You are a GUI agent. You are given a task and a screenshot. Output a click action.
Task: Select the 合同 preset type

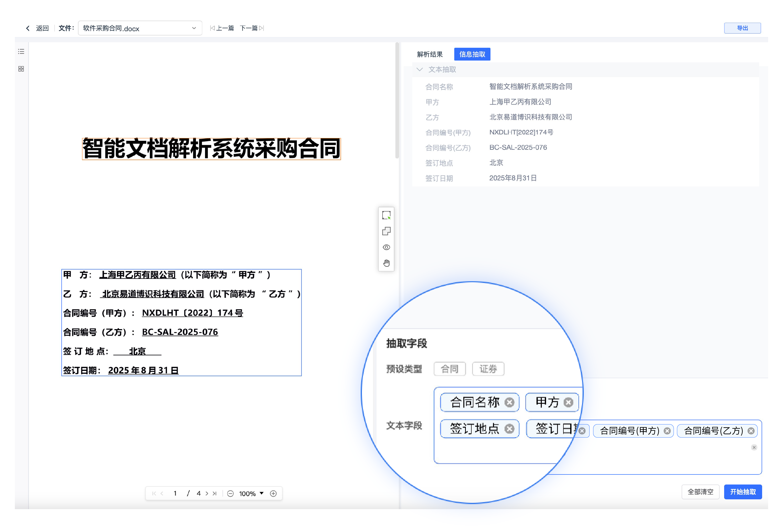tap(449, 369)
